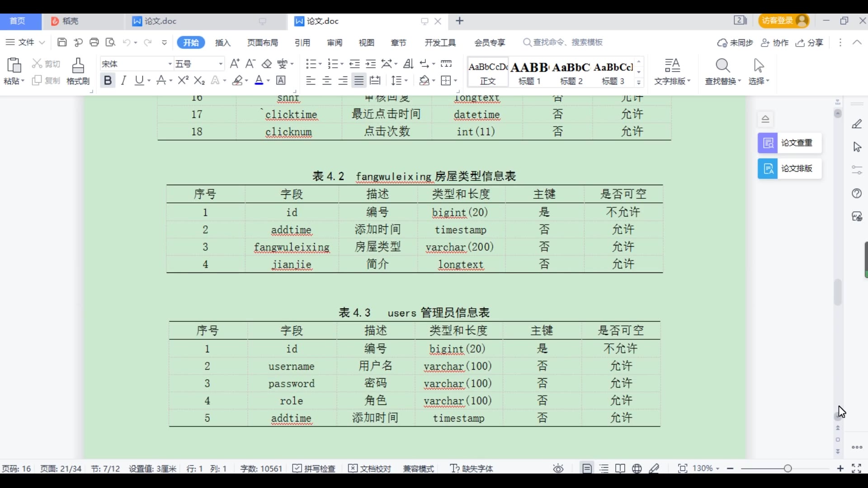Click the zoom slider handle
This screenshot has width=868, height=488.
tap(788, 469)
